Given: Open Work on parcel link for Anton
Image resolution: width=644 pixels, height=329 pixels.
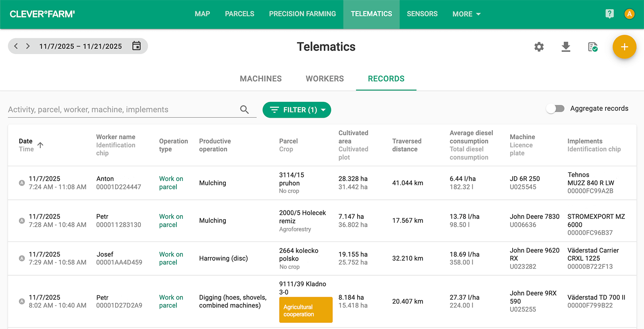Looking at the screenshot, I should point(171,183).
